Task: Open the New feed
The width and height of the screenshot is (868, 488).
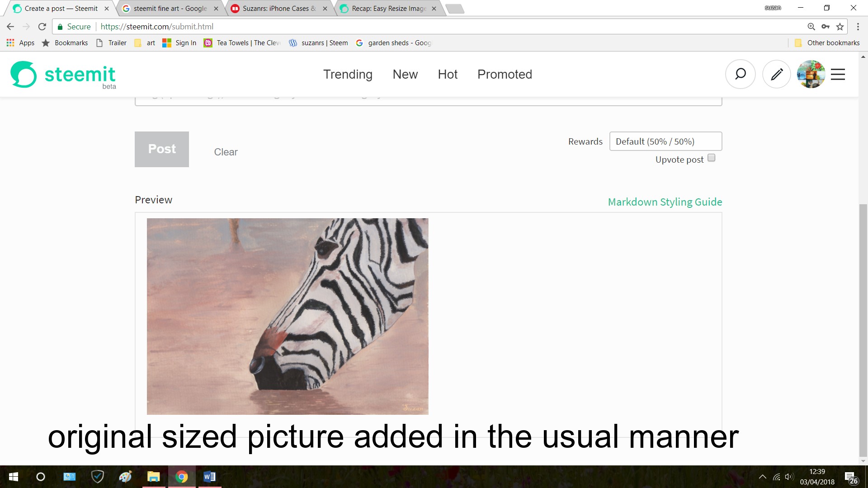Action: [405, 74]
